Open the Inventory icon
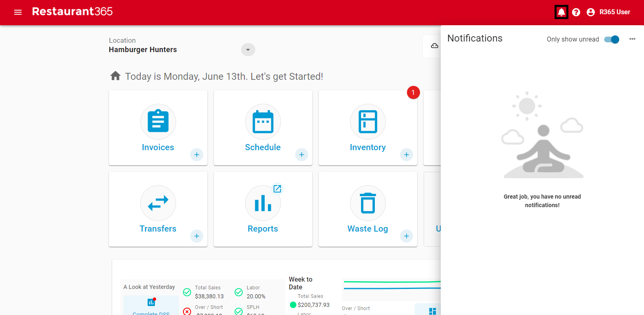Screen dimensions: 644x315 368,121
